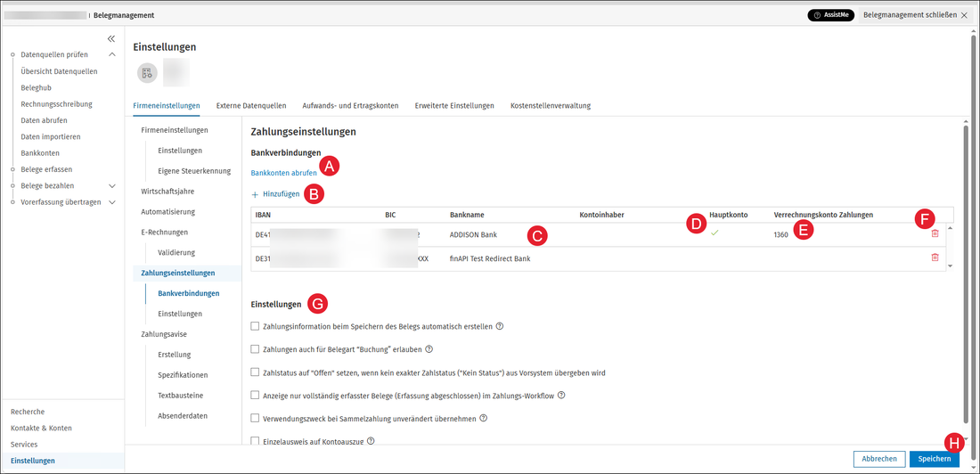Screen dimensions: 980x474
Task: Switch to Aufwands- und Ertragskonten tab
Action: 350,106
